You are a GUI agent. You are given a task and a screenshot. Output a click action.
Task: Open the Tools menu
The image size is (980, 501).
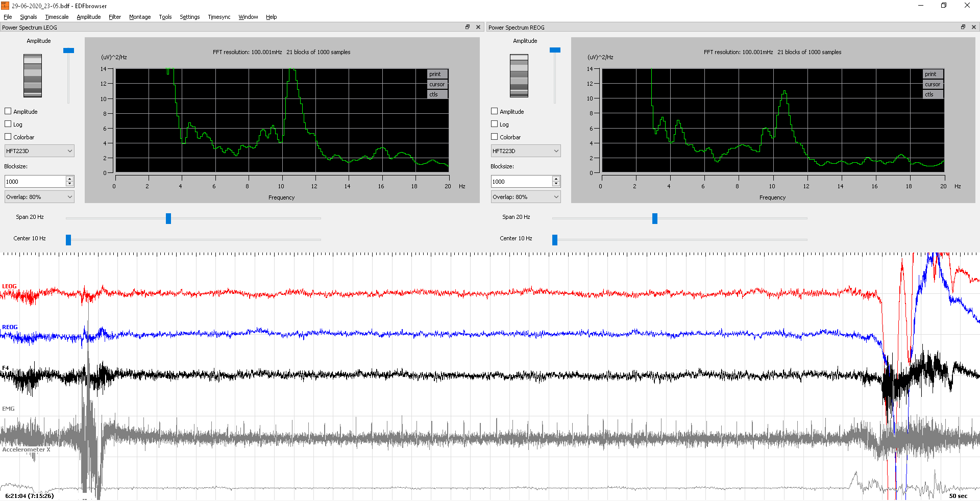(x=165, y=17)
